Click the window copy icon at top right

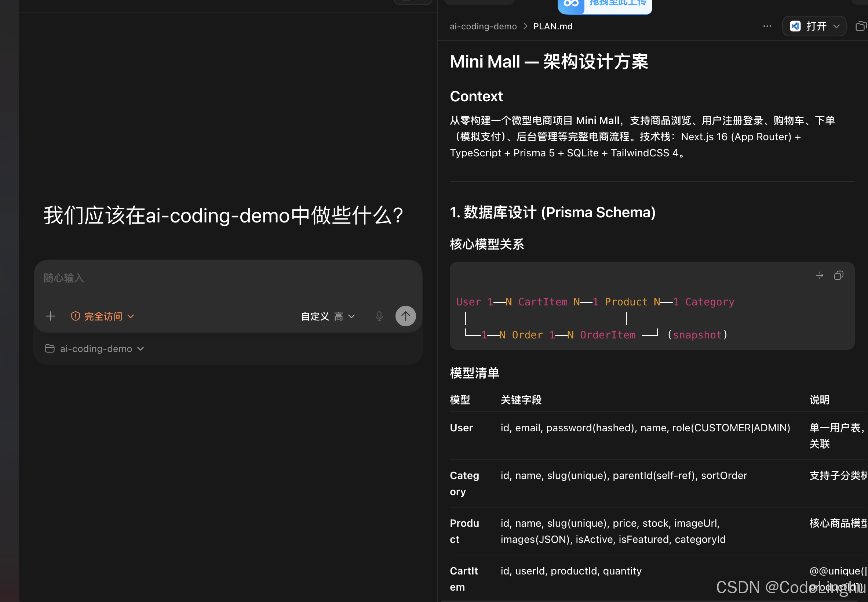(862, 26)
